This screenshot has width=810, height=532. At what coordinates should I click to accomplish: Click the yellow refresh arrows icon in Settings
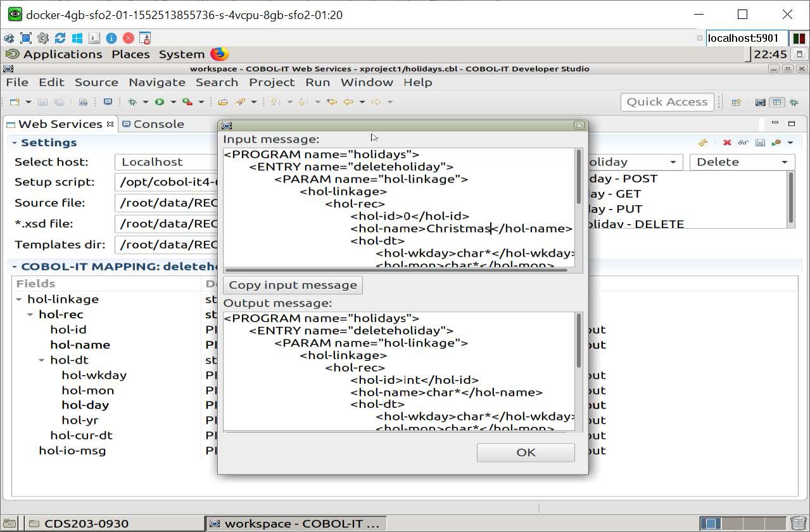click(x=703, y=143)
